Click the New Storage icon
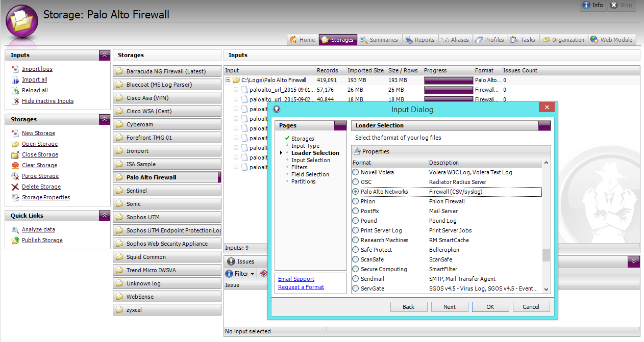 pos(15,133)
